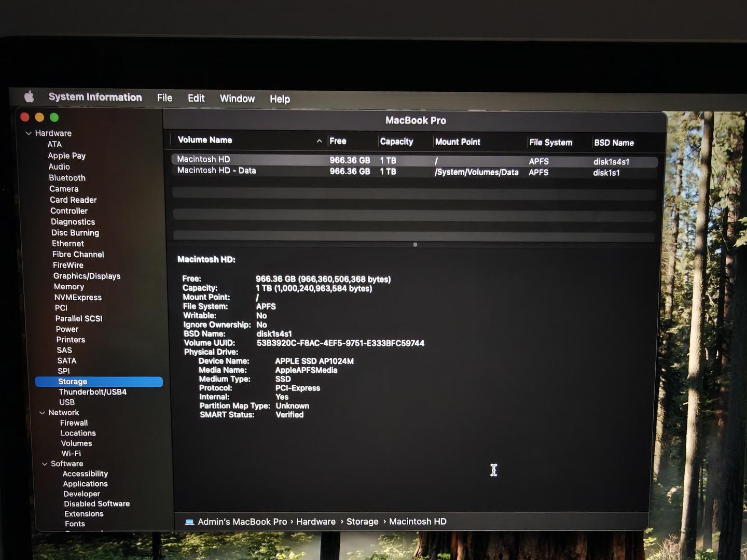
Task: Click Hardware in the path bar
Action: pyautogui.click(x=315, y=522)
